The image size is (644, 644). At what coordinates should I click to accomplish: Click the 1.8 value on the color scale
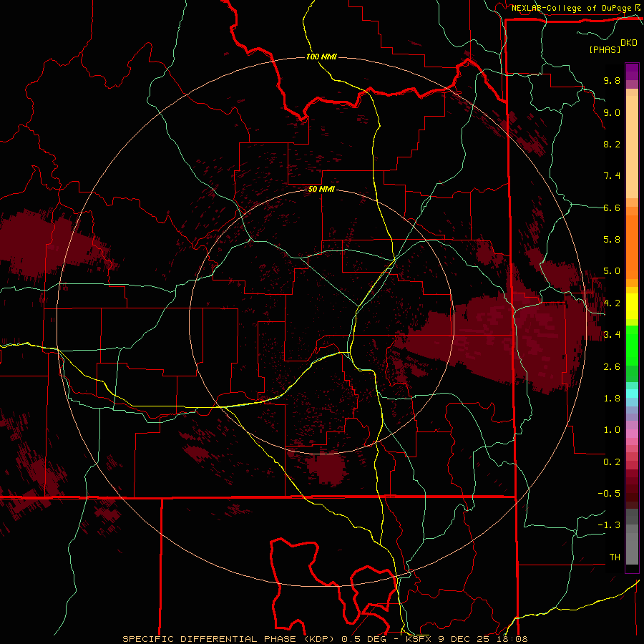click(612, 399)
